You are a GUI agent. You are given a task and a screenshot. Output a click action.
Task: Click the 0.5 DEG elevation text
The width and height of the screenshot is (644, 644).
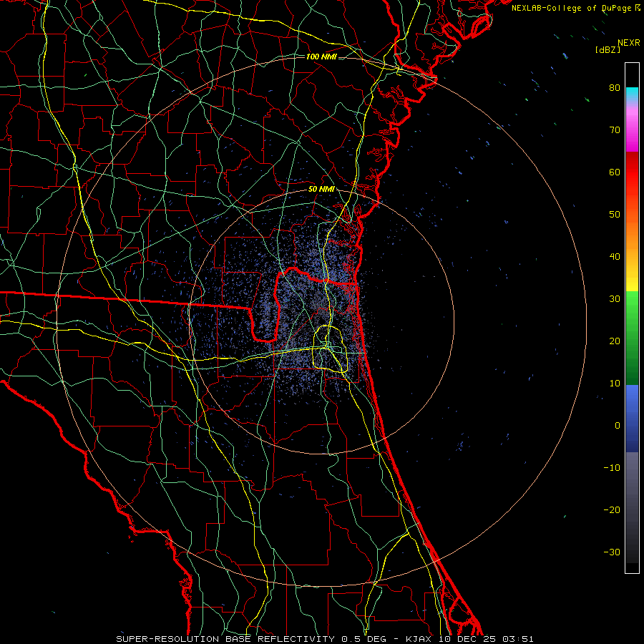coord(368,639)
